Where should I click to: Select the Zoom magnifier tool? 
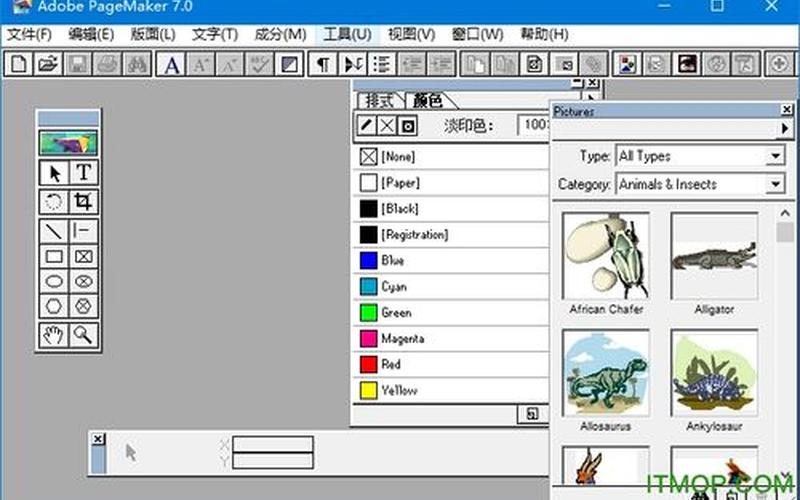83,335
